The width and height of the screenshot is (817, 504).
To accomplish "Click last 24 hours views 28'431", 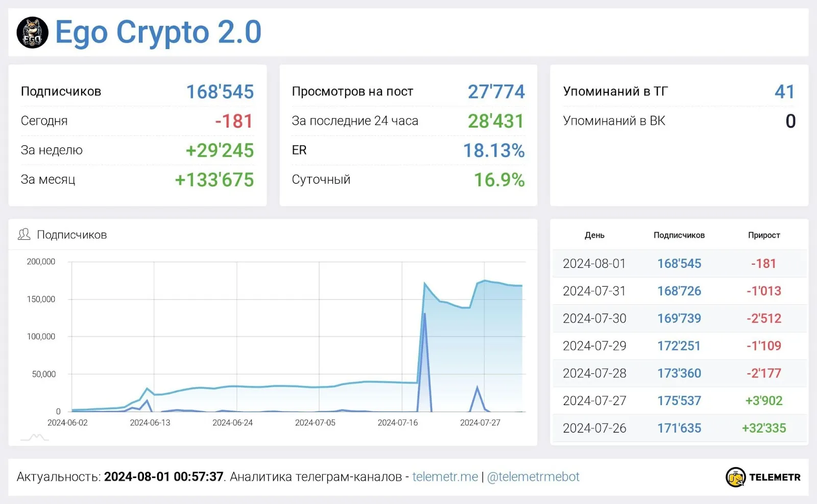I will click(x=496, y=121).
